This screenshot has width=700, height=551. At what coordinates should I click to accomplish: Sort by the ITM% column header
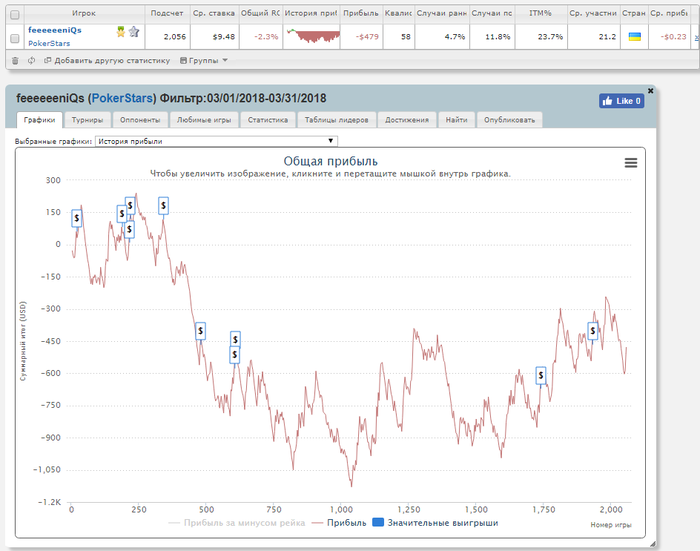coord(540,13)
